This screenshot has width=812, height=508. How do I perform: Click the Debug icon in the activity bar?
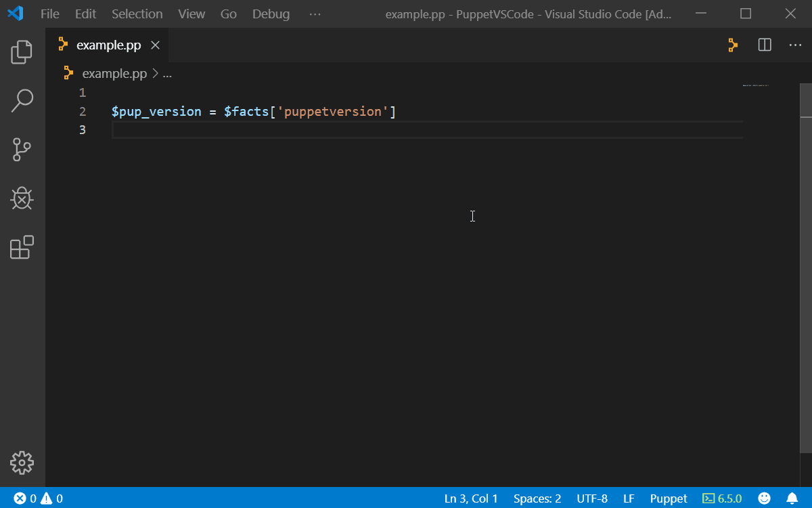pyautogui.click(x=22, y=198)
